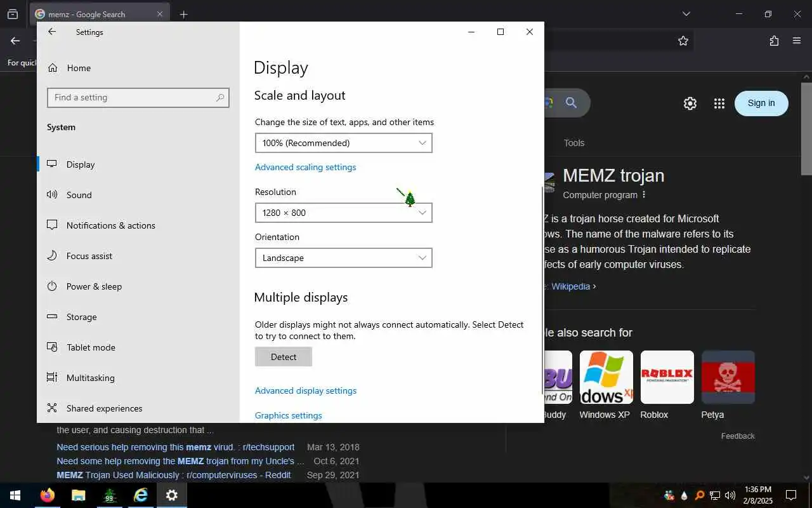Open the Petya related search thumbnail

(728, 377)
